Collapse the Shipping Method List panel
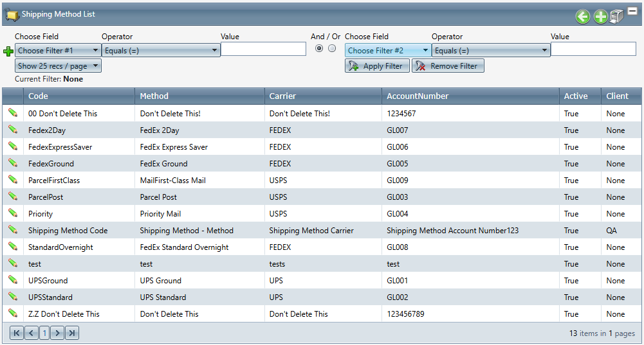The height and width of the screenshot is (345, 644). coord(632,12)
